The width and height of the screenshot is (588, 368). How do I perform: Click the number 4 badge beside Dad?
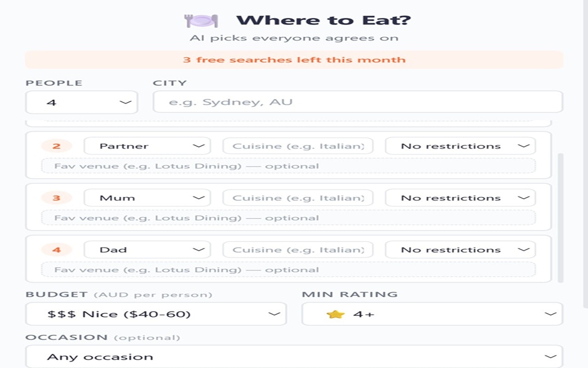click(x=57, y=249)
